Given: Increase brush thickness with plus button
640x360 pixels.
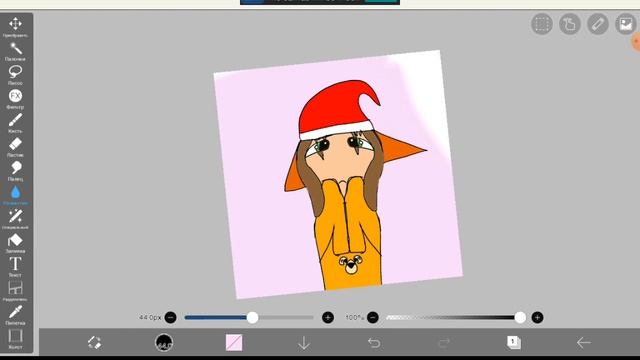Looking at the screenshot, I should [328, 317].
